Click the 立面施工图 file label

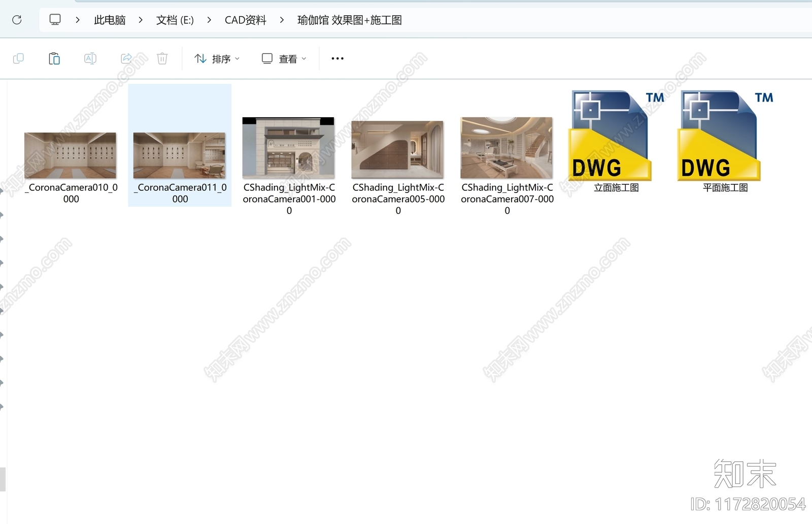(x=616, y=188)
